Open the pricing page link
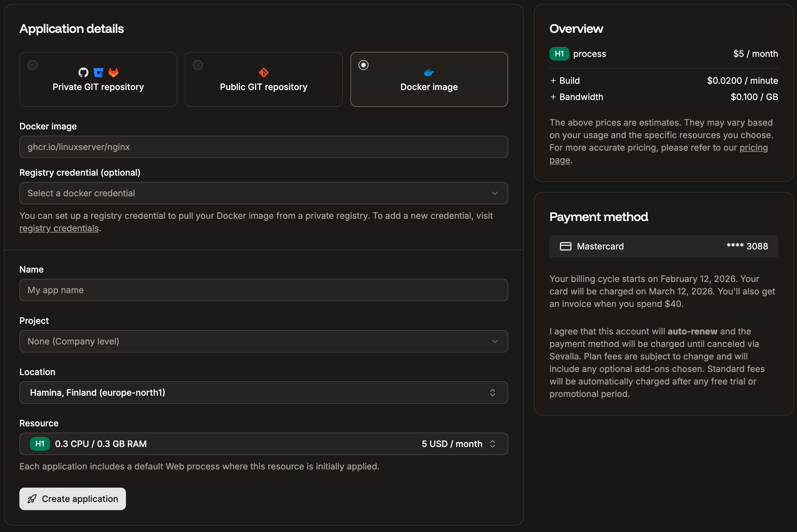The height and width of the screenshot is (532, 797). click(x=753, y=147)
